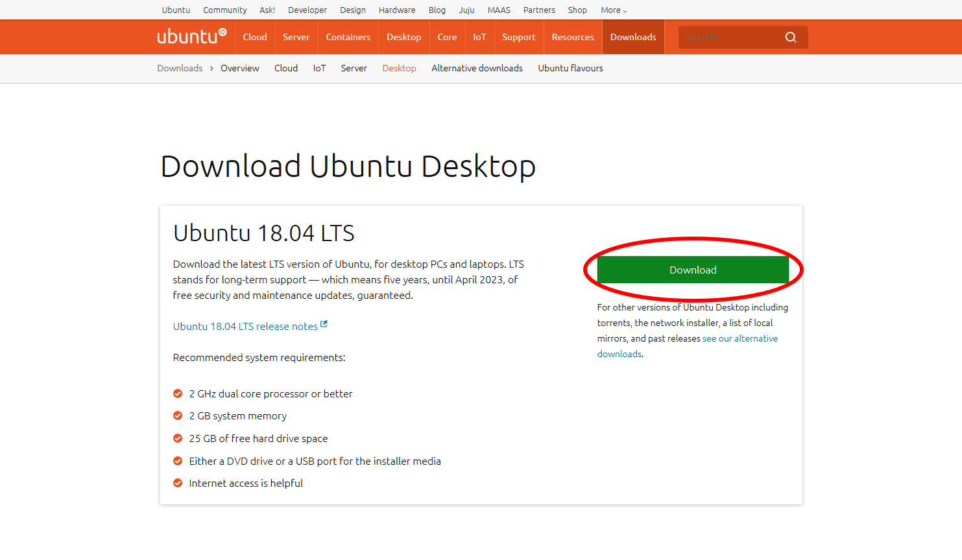The width and height of the screenshot is (962, 560).
Task: Click the 'Ubuntu 18.04 LTS' heading
Action: click(x=263, y=233)
